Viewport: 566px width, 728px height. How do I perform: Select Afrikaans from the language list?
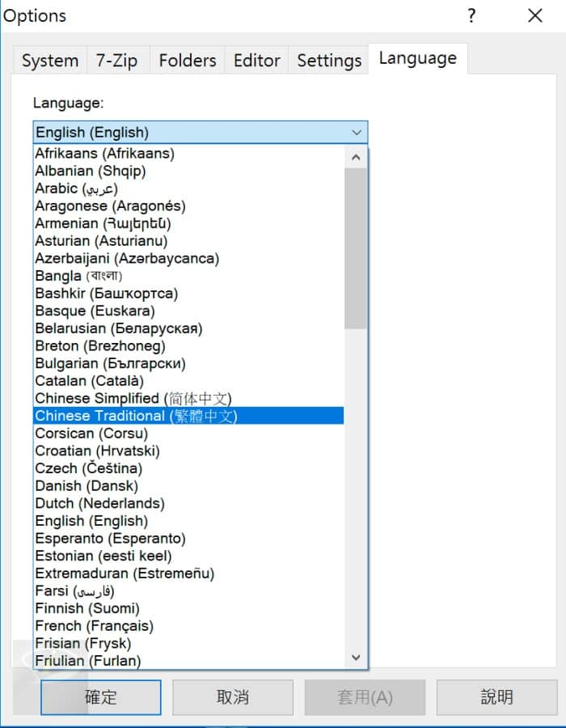click(x=104, y=153)
